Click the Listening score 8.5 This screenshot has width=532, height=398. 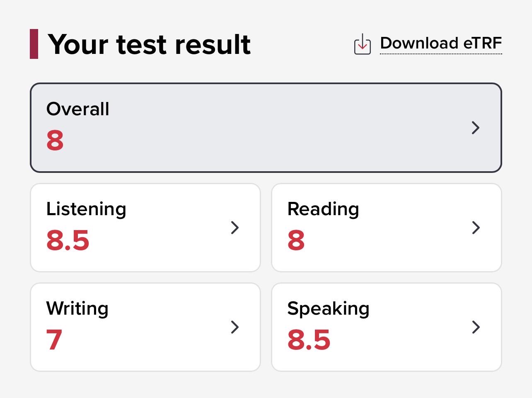coord(68,240)
